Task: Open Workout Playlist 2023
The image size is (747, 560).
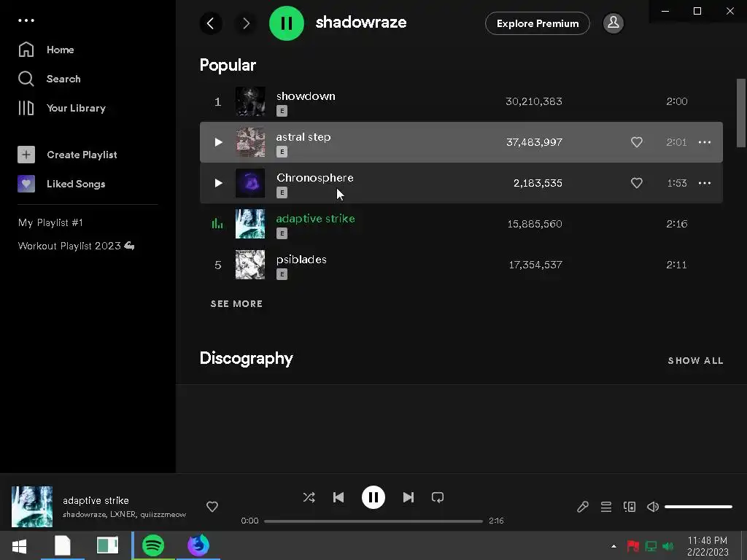Action: 76,246
